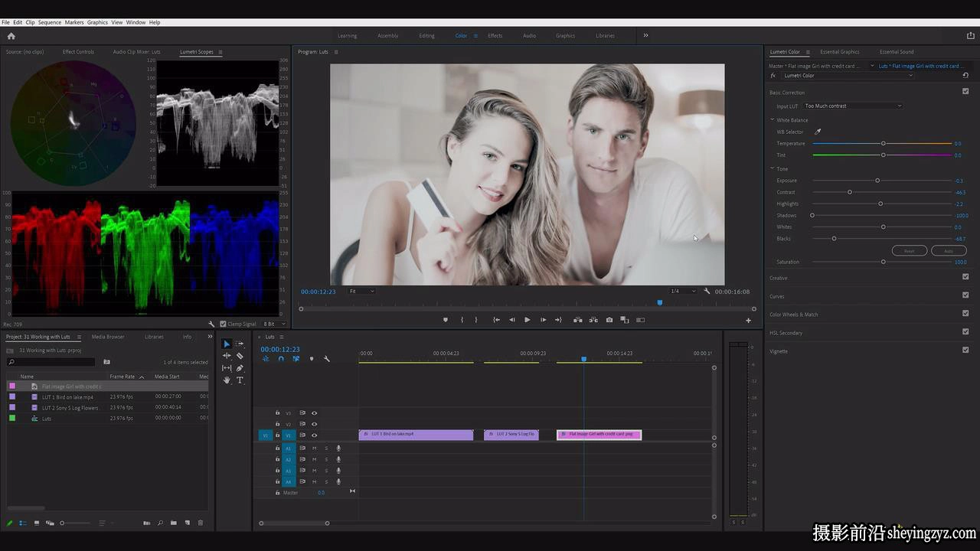Screen dimensions: 980x551
Task: Adjust the Contrast slider handle
Action: (850, 192)
